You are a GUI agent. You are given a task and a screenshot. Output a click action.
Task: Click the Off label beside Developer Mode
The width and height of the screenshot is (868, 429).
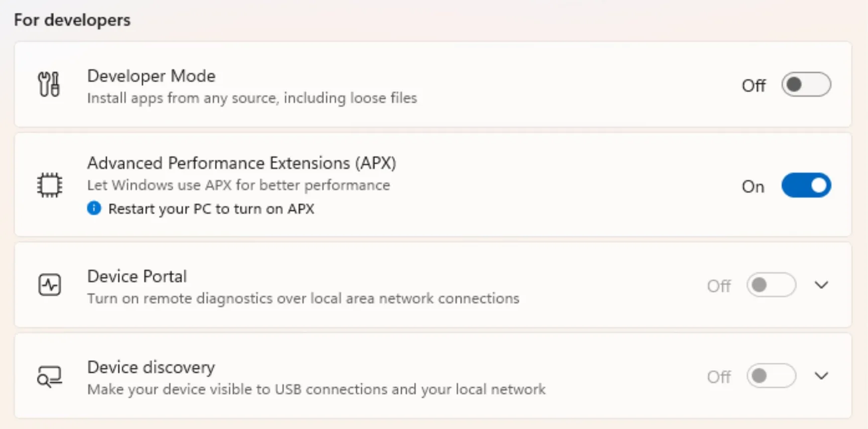(753, 86)
